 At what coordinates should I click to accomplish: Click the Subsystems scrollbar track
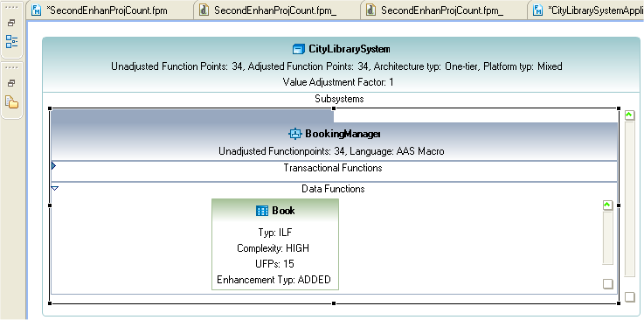pos(630,199)
